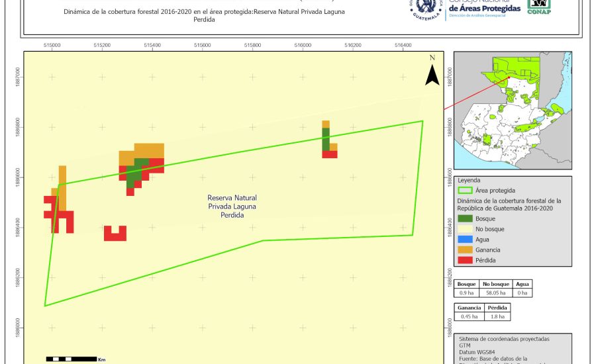The height and width of the screenshot is (364, 596).
Task: Click the 0.9 ha Bosque table cell
Action: pos(466,292)
